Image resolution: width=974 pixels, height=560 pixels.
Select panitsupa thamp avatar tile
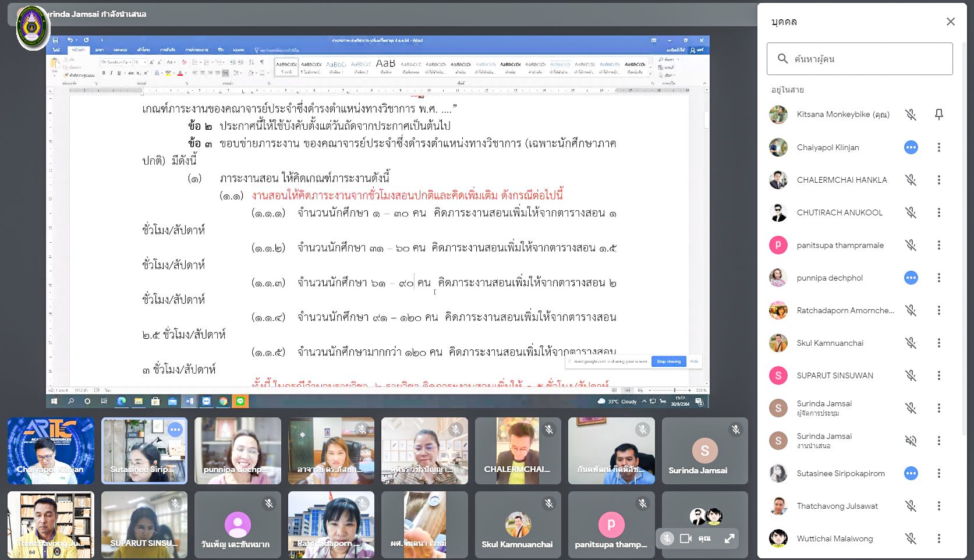(611, 524)
